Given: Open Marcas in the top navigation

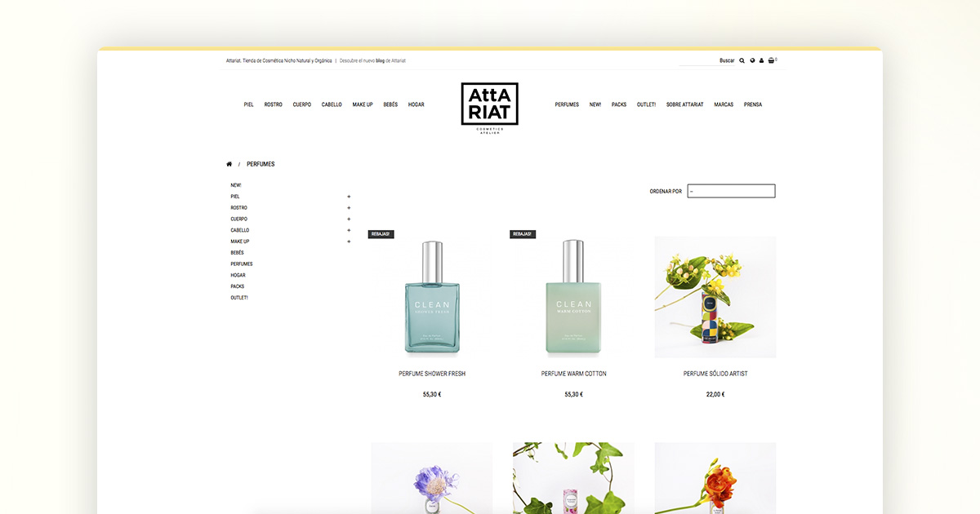Looking at the screenshot, I should point(724,104).
